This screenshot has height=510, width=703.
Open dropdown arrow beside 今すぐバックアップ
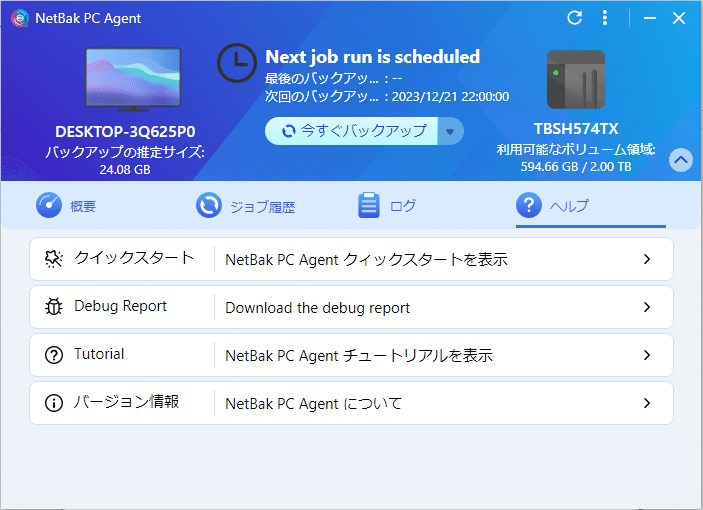(x=450, y=131)
